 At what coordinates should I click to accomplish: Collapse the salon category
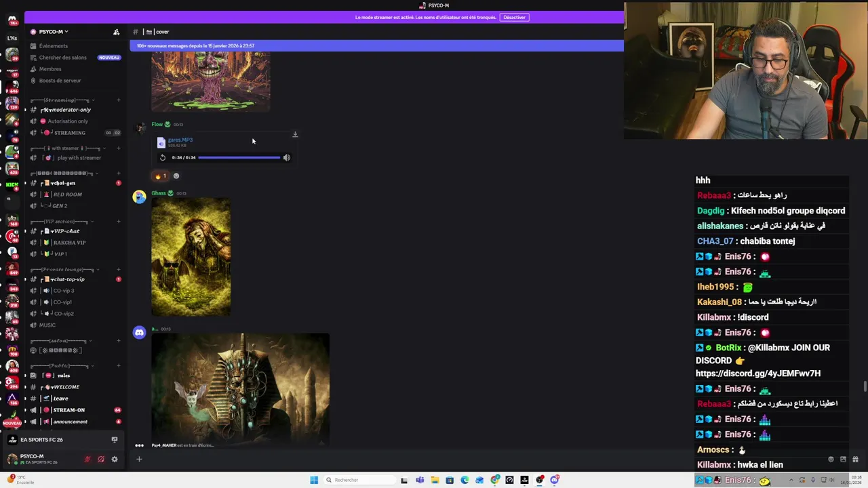59,341
